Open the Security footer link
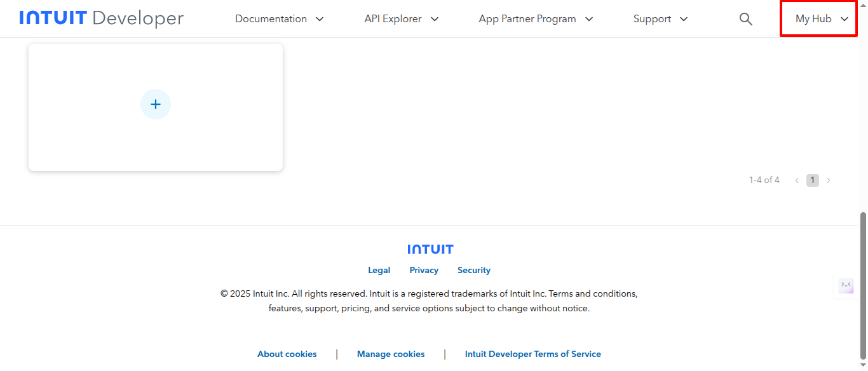 (473, 270)
